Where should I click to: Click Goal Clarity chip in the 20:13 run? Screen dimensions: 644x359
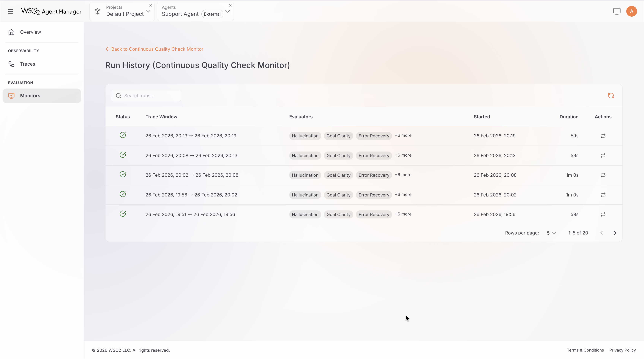coord(338,155)
